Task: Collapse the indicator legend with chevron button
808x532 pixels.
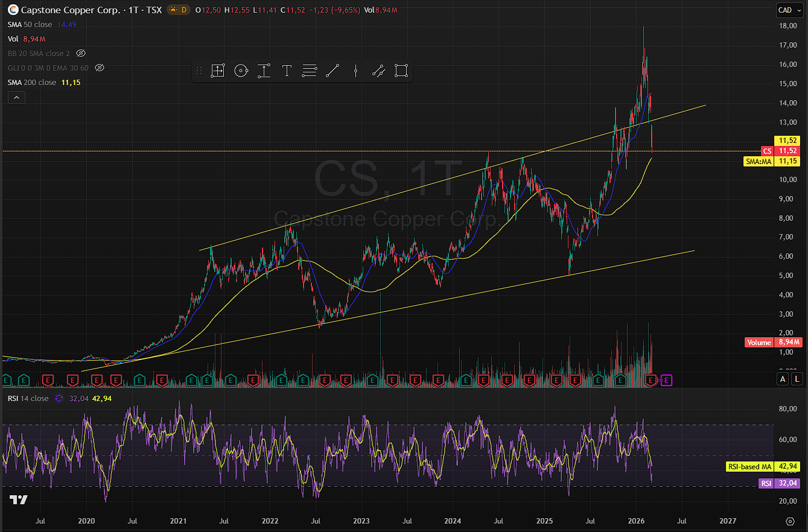Action: [16, 97]
